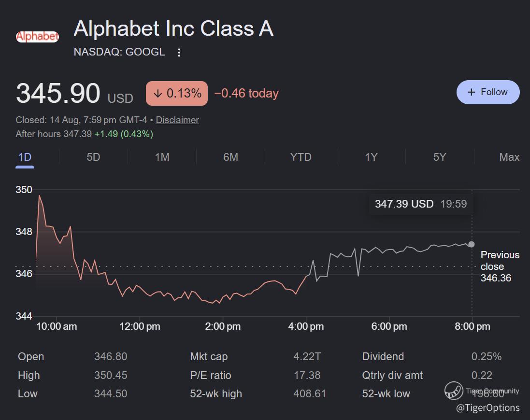Select the Max range tab

click(509, 157)
